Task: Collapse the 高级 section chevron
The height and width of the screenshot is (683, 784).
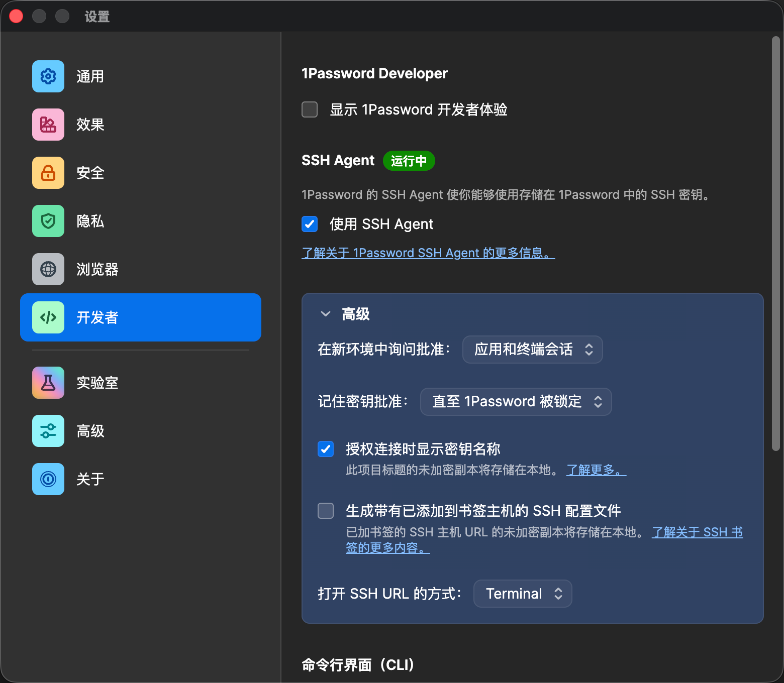Action: pos(326,314)
